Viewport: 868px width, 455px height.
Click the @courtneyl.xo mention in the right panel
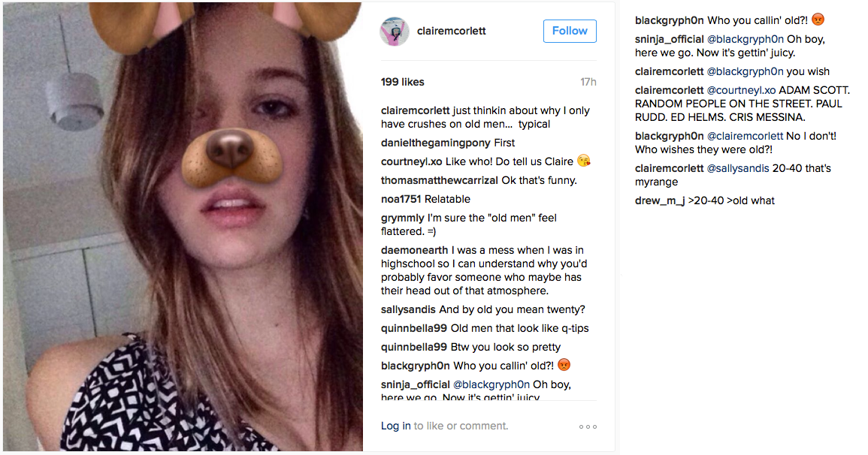(740, 90)
